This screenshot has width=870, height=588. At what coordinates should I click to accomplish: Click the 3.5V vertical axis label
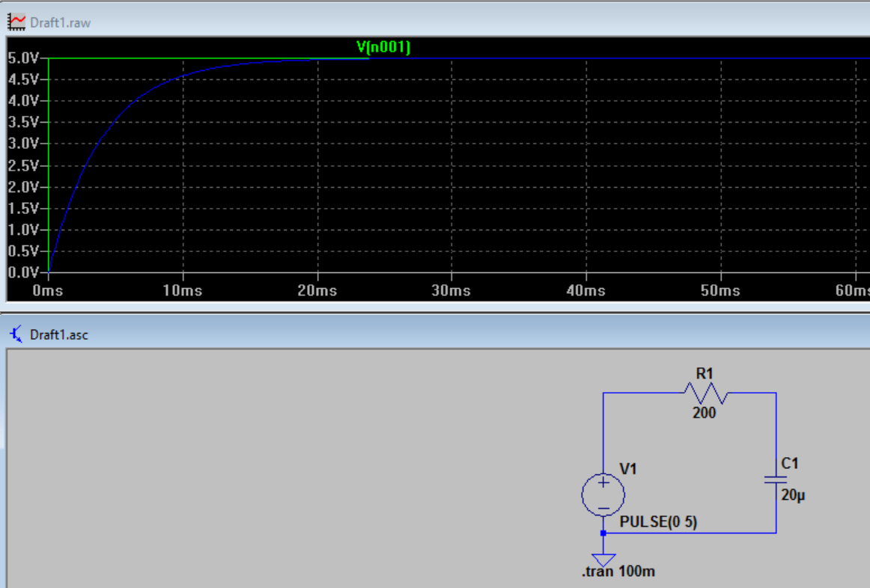(x=23, y=122)
